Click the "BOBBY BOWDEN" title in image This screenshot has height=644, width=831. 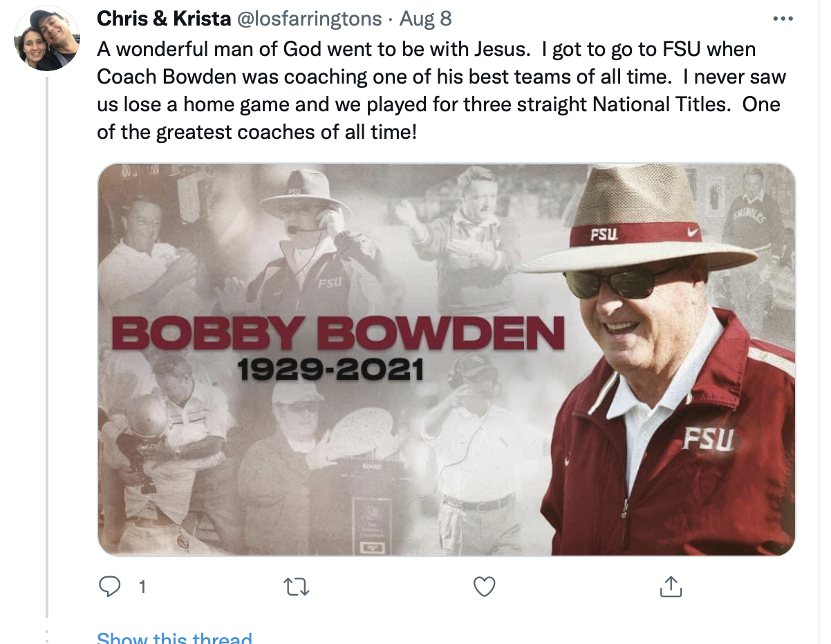coord(338,334)
